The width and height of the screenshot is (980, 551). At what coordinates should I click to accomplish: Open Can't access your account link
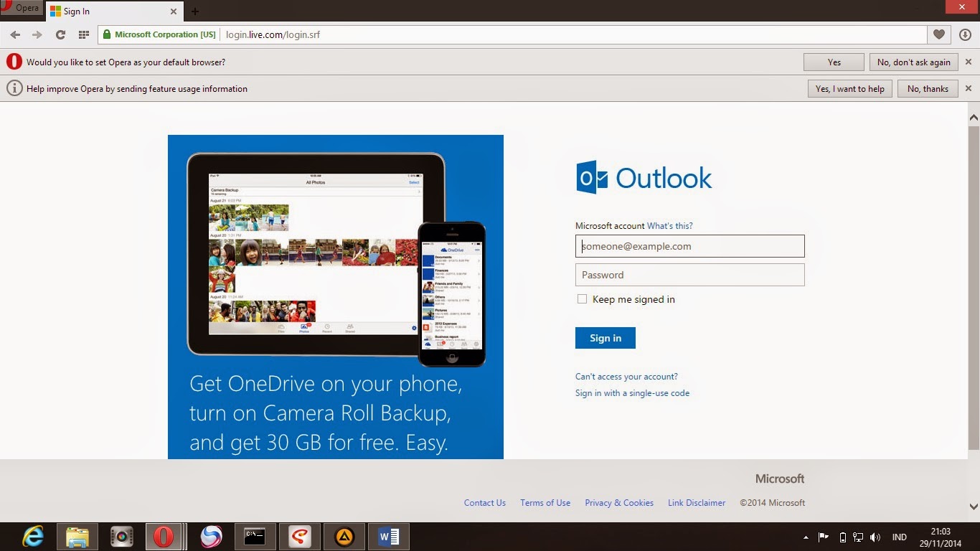click(x=626, y=376)
